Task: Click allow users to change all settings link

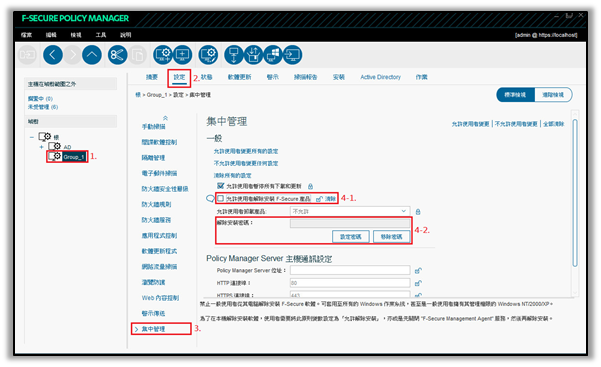Action: 246,151
